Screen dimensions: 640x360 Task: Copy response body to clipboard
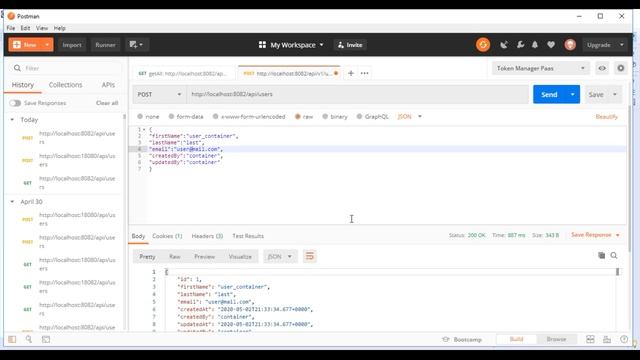click(601, 256)
